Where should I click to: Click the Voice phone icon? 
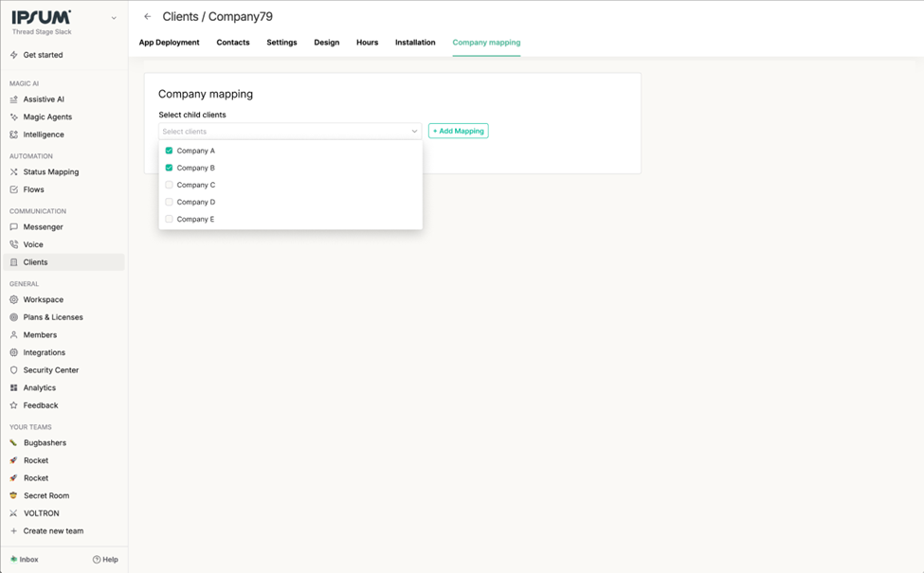(13, 244)
